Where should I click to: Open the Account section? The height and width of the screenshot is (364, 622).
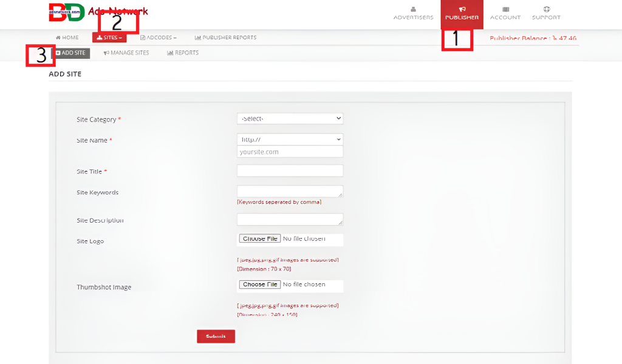[505, 13]
